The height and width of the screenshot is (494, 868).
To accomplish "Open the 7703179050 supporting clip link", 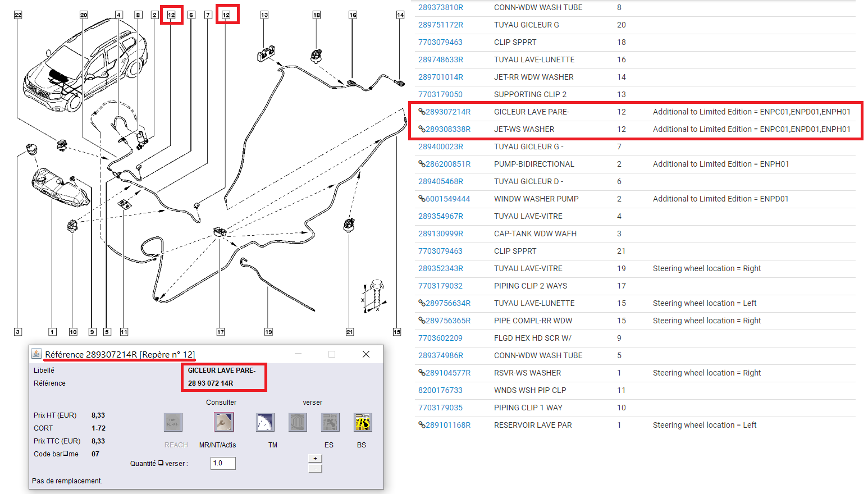I will 440,94.
